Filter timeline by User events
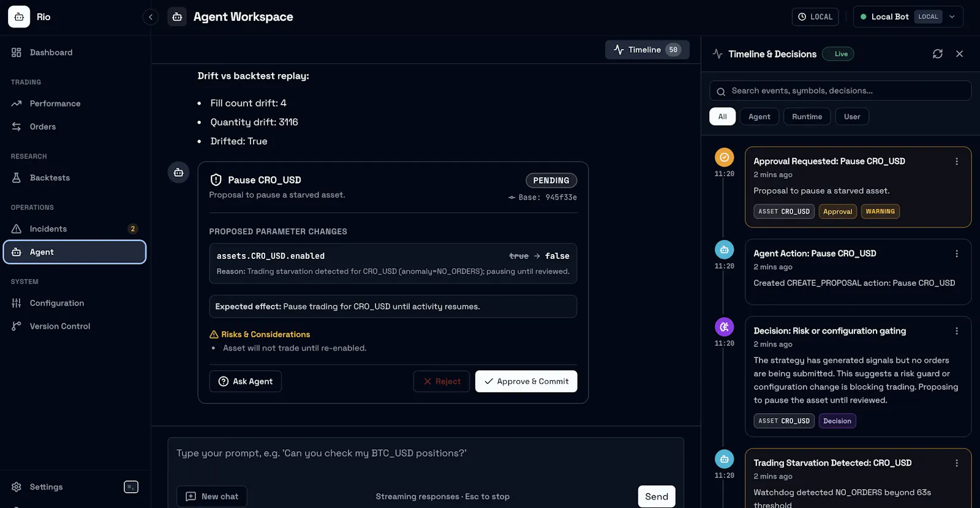 click(852, 117)
